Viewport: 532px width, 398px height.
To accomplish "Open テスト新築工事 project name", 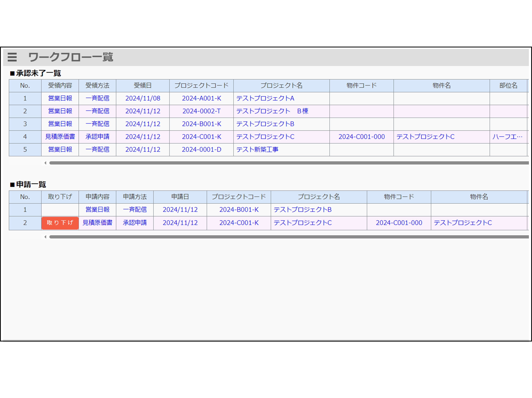I will point(257,149).
